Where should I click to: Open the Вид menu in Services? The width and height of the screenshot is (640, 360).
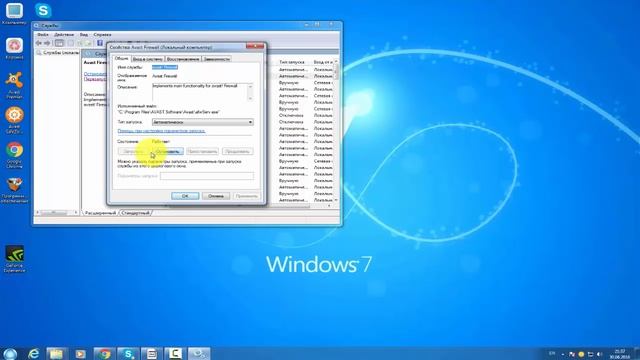click(x=84, y=35)
